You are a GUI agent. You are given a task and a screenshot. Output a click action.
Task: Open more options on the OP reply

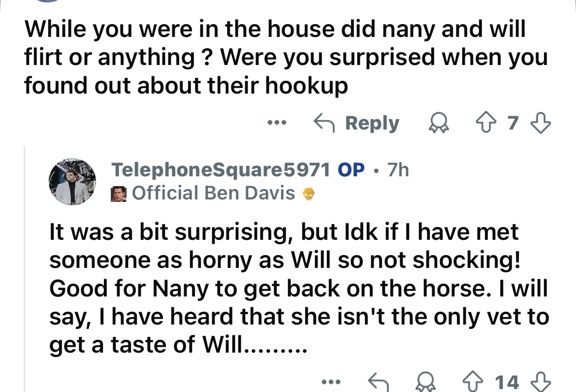(x=331, y=382)
